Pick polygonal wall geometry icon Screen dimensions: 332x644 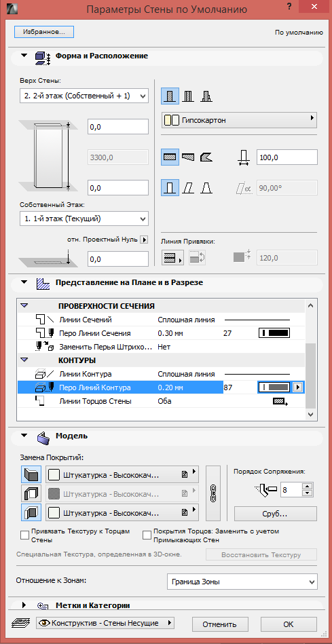point(206,157)
